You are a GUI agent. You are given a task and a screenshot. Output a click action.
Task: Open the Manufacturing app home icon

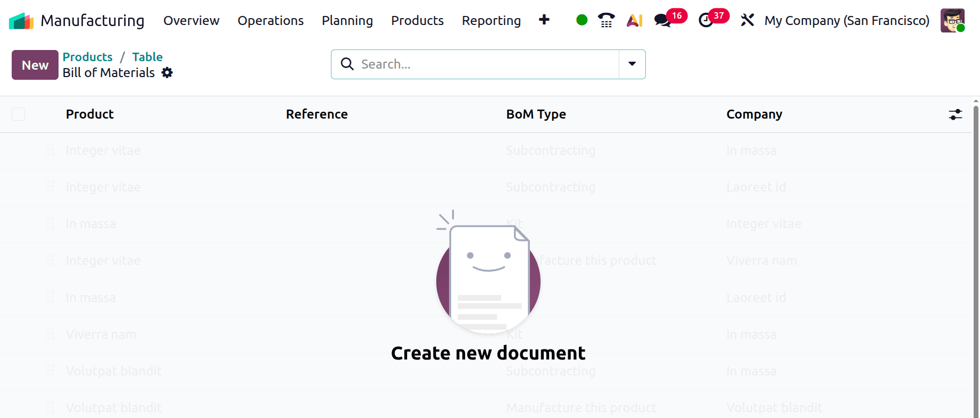[x=21, y=21]
